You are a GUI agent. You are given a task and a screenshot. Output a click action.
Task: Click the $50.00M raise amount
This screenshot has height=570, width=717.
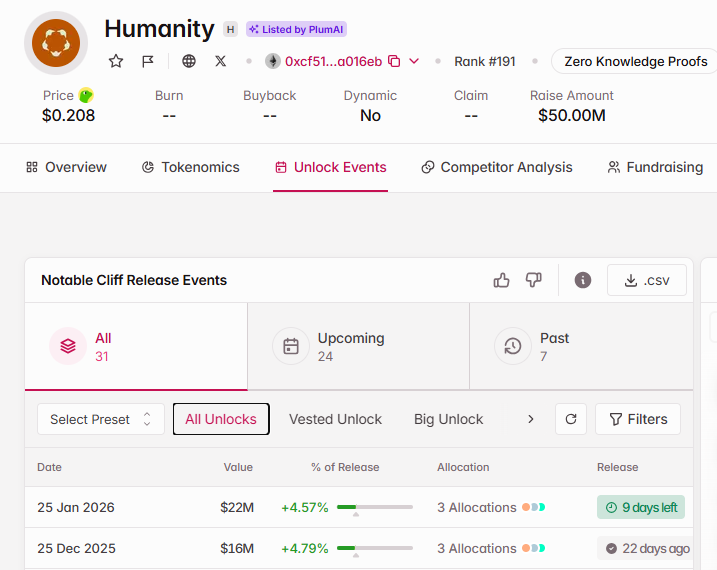click(x=572, y=116)
